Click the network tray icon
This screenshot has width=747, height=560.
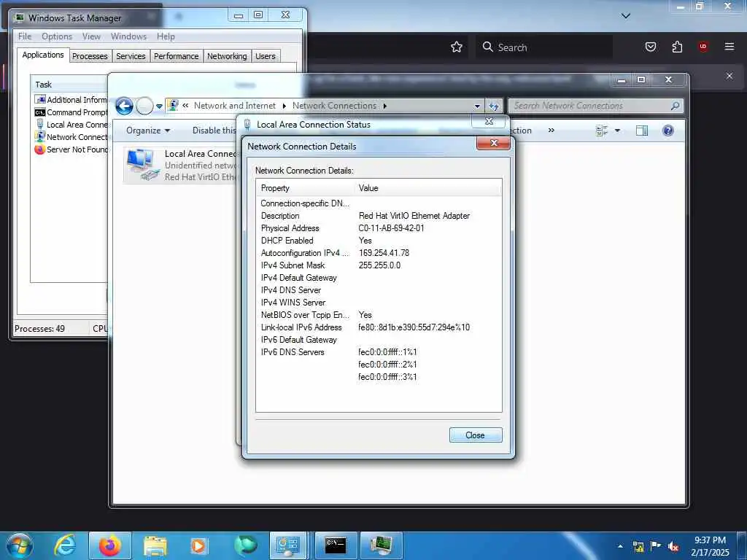(x=638, y=546)
